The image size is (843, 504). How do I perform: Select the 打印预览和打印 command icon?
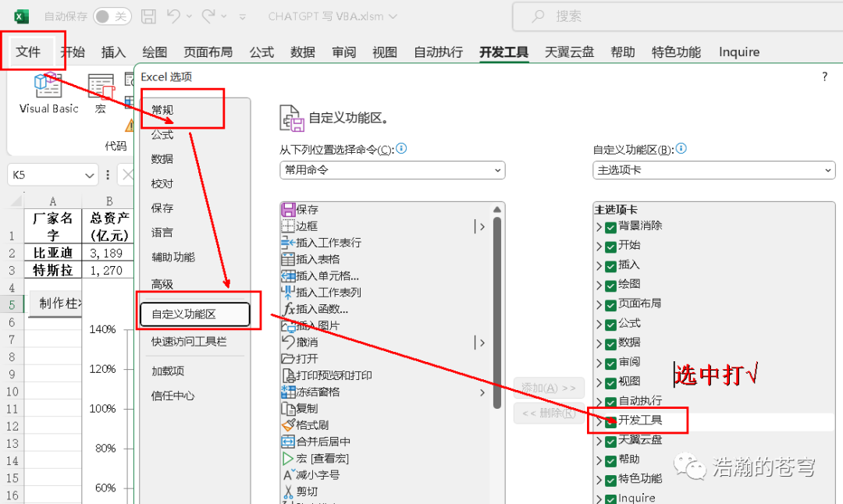(x=288, y=375)
